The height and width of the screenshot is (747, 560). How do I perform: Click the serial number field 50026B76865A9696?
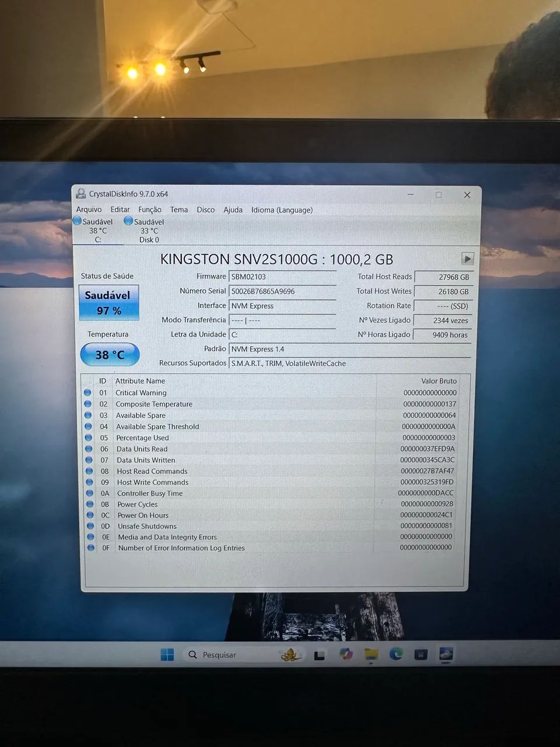pos(283,291)
